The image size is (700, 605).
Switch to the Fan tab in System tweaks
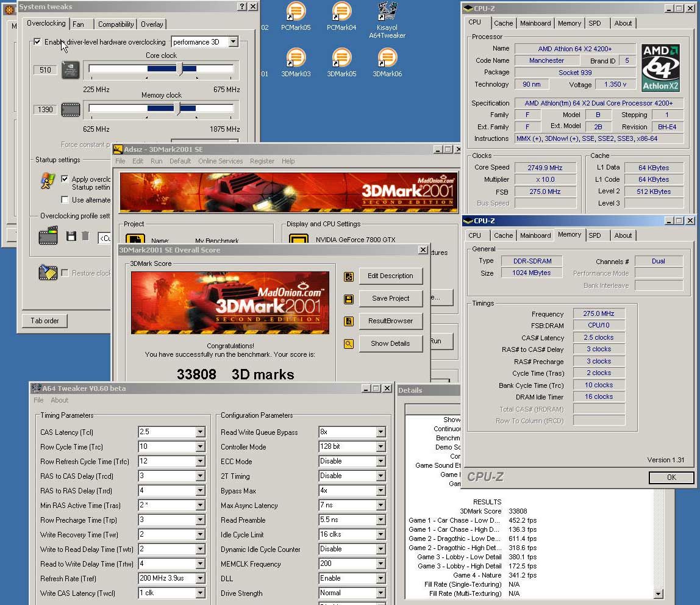pos(78,24)
